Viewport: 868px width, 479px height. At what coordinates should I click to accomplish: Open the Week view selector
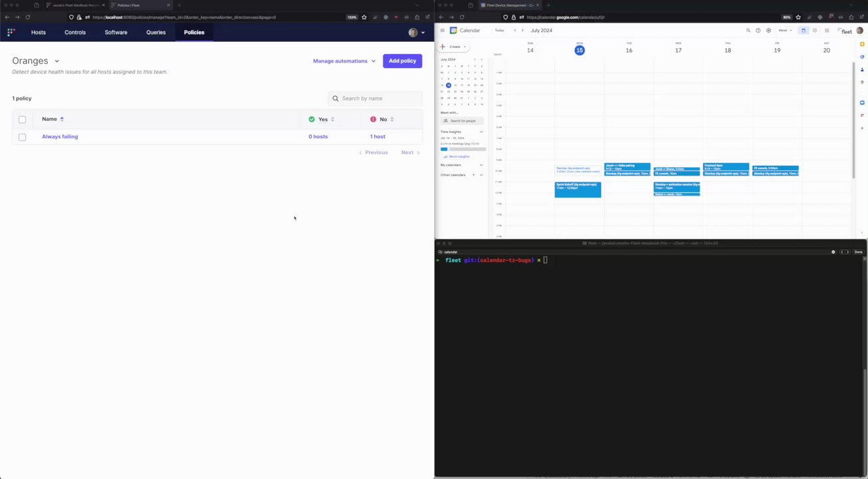(785, 31)
